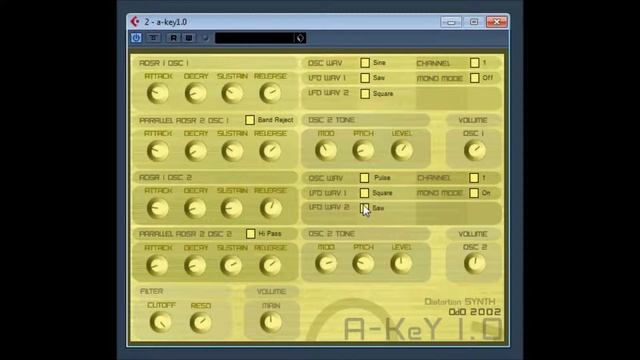Click ADSR 1 OSC 2 Sustain knob
This screenshot has width=640, height=360.
coord(232,208)
